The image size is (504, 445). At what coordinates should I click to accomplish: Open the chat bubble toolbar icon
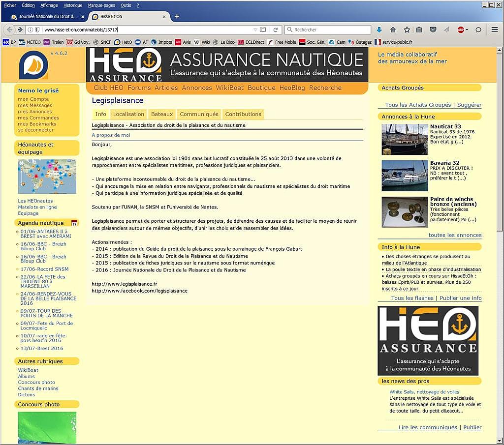[x=478, y=30]
